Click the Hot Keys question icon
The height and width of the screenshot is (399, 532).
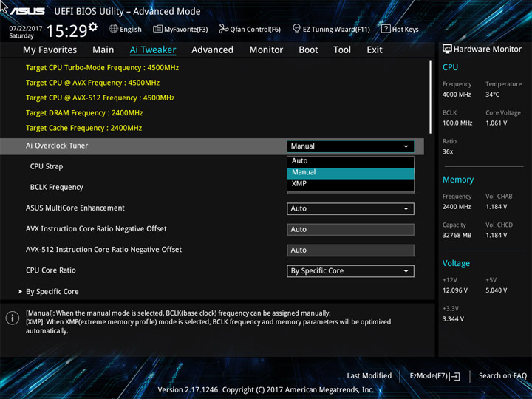[386, 29]
